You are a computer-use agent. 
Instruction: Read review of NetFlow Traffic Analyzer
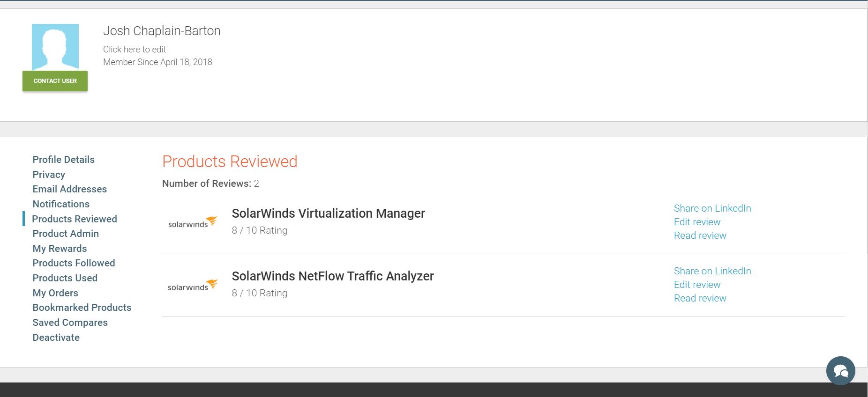click(x=700, y=298)
